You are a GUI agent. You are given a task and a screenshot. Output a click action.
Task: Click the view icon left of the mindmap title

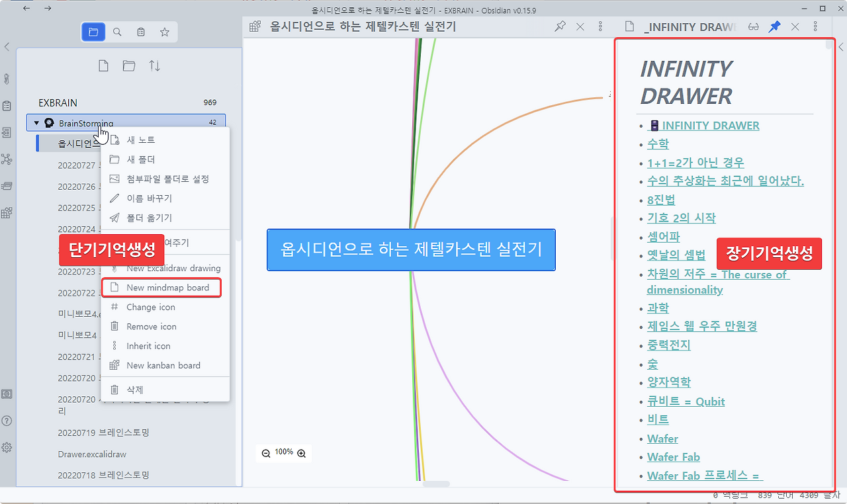[x=255, y=26]
